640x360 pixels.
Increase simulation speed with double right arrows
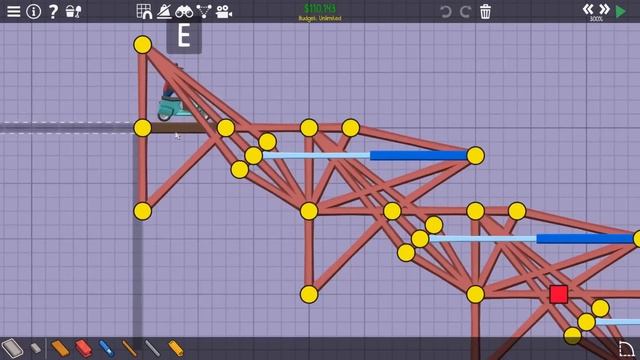pyautogui.click(x=604, y=9)
